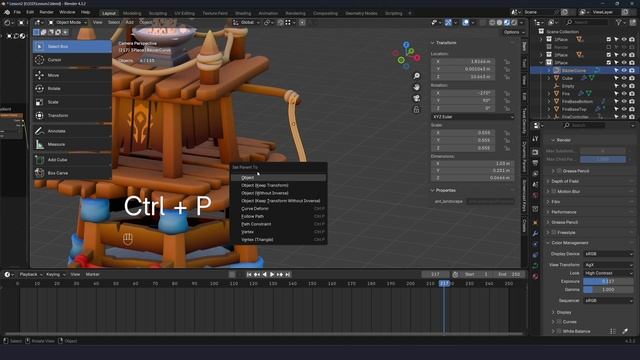Open the Playback timeline menu
640x360 pixels.
pos(31,275)
